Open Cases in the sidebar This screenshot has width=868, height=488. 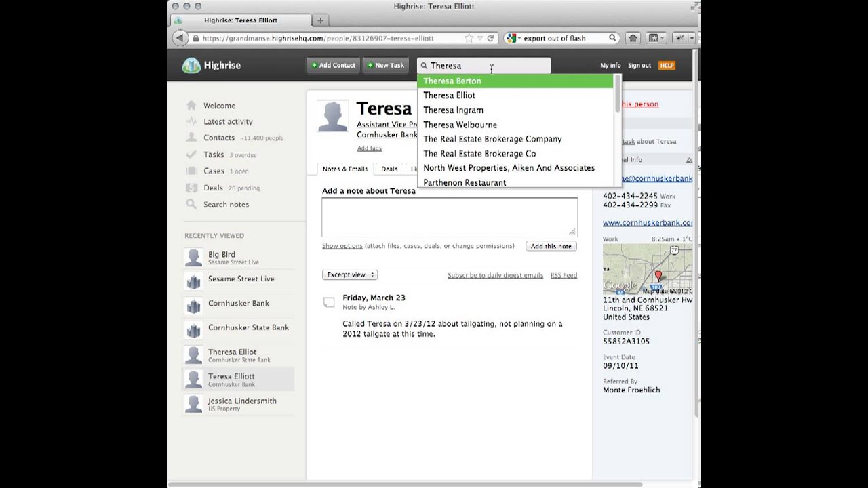coord(214,171)
